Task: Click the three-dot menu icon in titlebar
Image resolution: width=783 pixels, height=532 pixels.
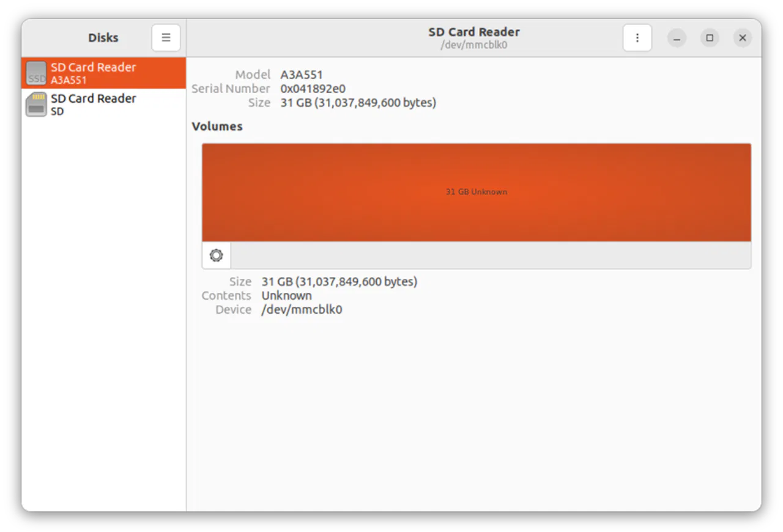Action: coord(637,37)
